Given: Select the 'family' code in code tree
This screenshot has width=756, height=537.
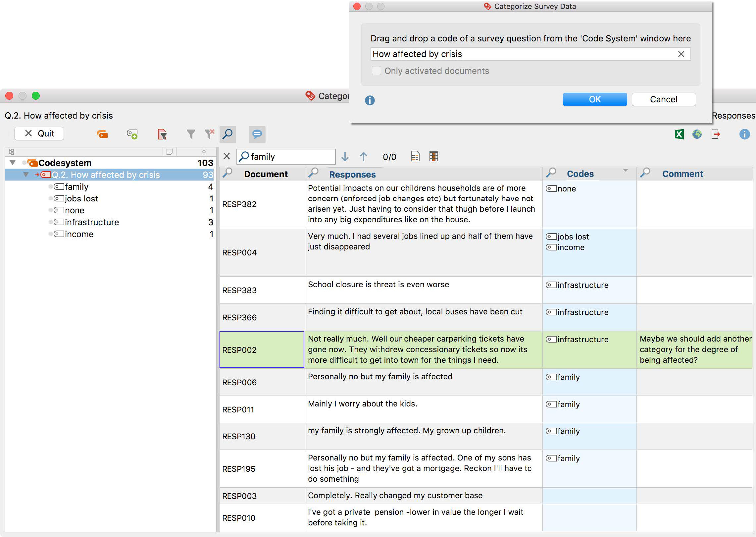Looking at the screenshot, I should click(x=76, y=187).
